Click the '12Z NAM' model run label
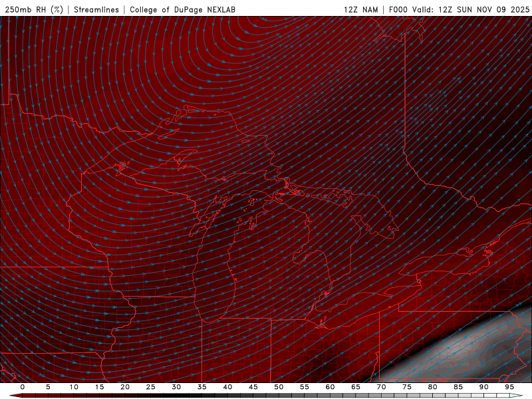532x399 pixels. pos(360,9)
